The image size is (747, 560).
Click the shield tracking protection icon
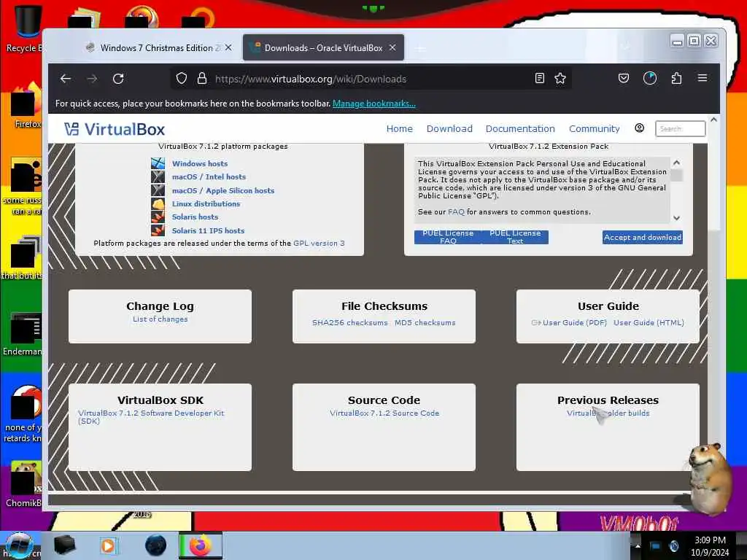click(x=182, y=79)
